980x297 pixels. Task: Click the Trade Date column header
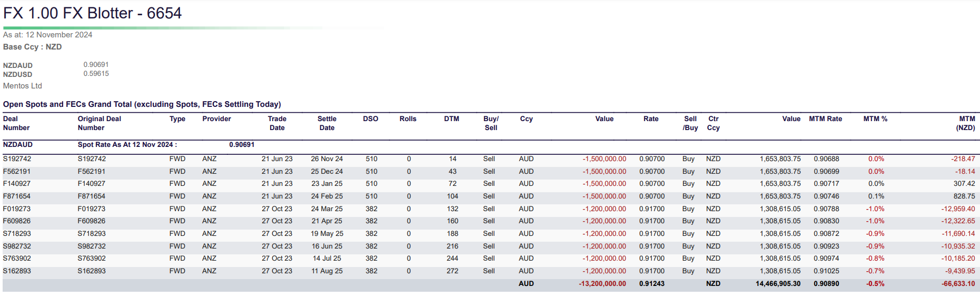[277, 123]
